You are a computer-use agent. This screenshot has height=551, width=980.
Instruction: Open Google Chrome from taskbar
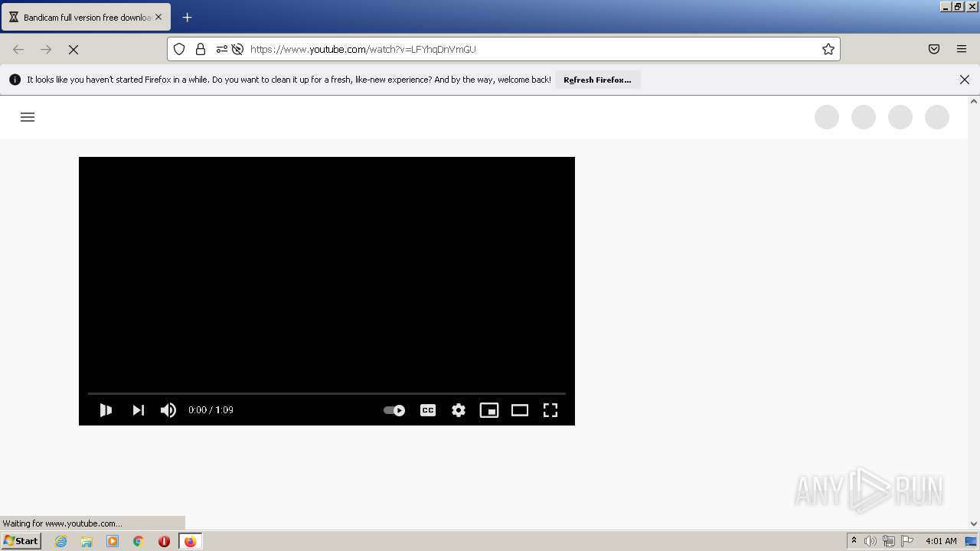point(139,541)
